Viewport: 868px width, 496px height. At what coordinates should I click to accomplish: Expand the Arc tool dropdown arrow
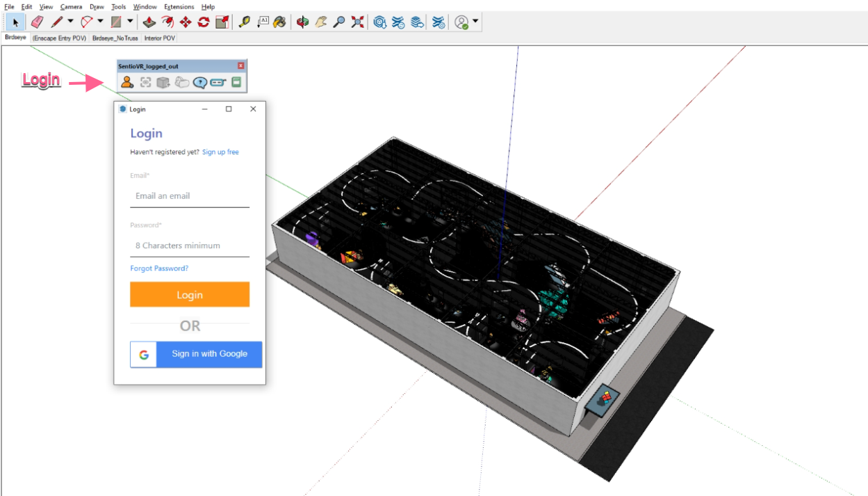[100, 22]
